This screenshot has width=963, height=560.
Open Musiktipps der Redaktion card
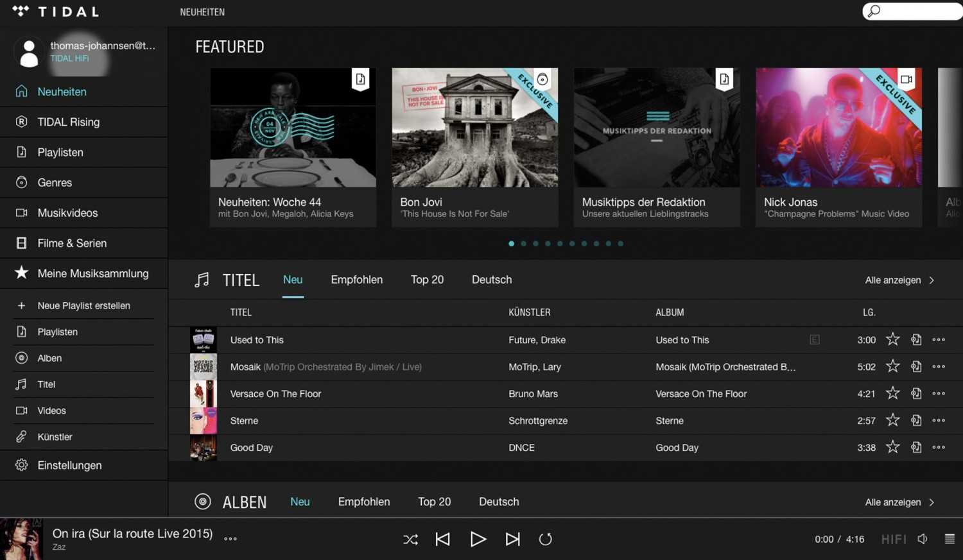click(657, 147)
